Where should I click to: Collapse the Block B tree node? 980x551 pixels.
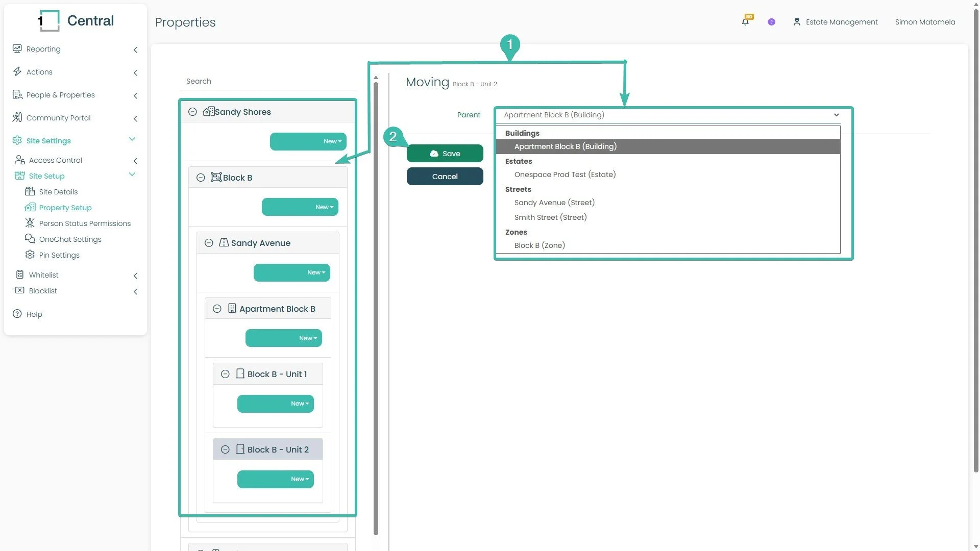click(x=201, y=178)
